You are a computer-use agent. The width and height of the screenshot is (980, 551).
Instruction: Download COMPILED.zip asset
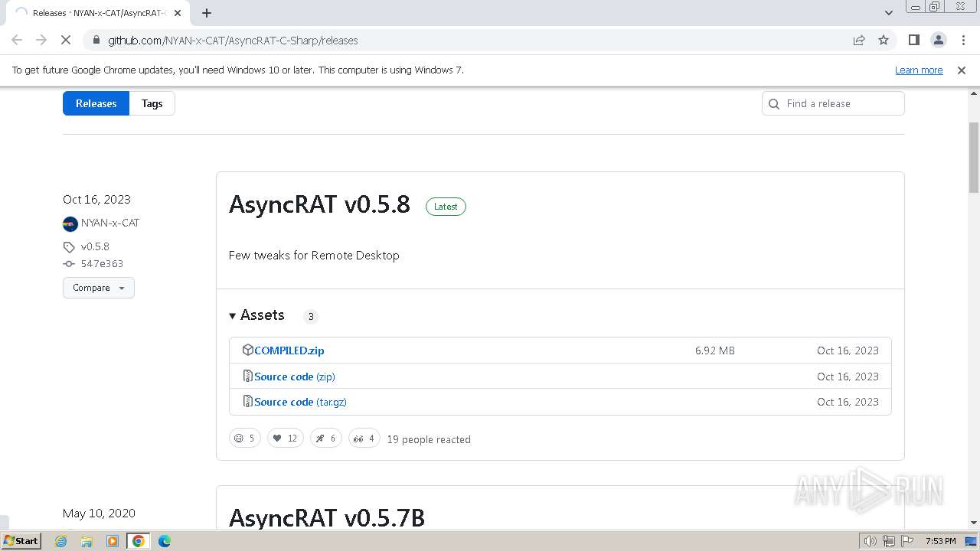(x=289, y=350)
